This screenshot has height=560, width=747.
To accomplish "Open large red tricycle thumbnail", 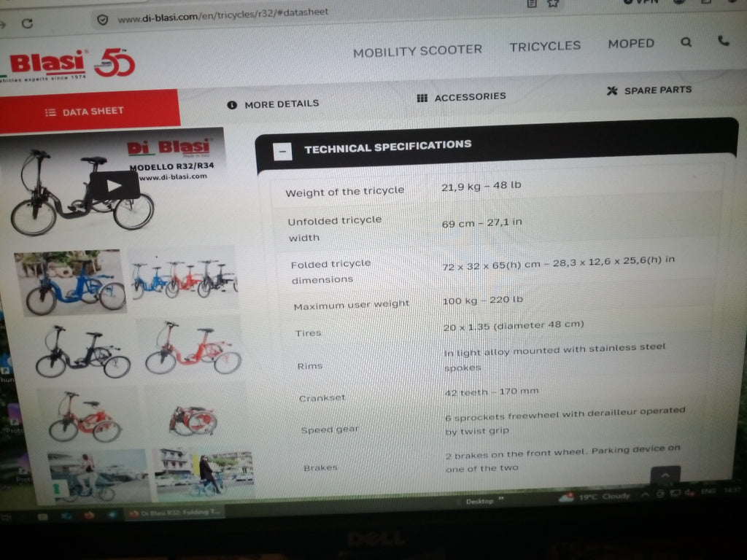I will pyautogui.click(x=192, y=349).
